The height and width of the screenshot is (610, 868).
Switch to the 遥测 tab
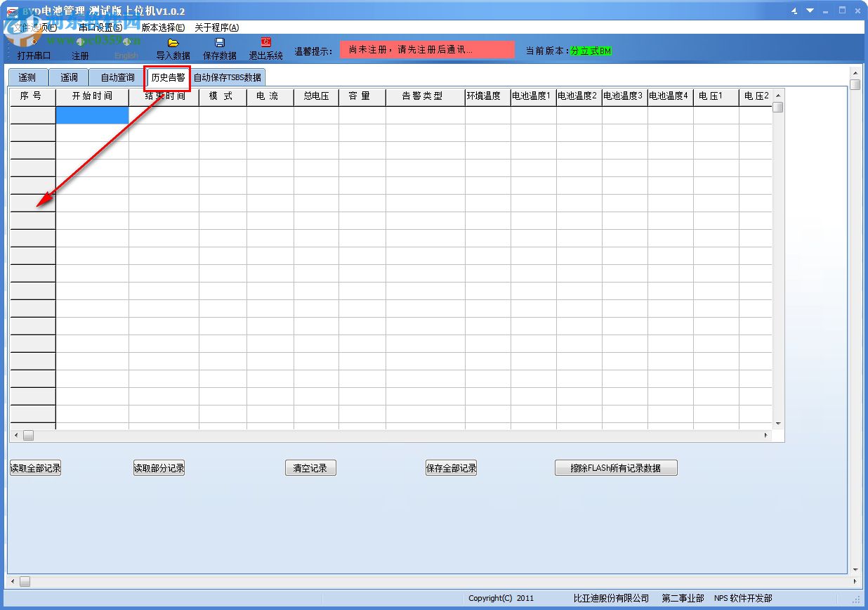pos(27,77)
